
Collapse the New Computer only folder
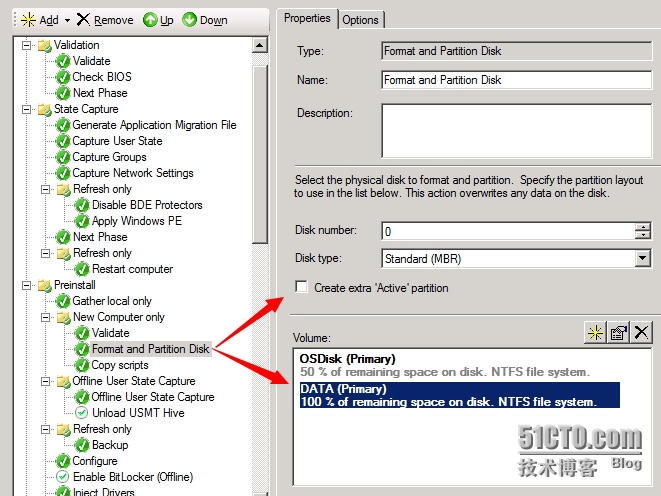46,317
